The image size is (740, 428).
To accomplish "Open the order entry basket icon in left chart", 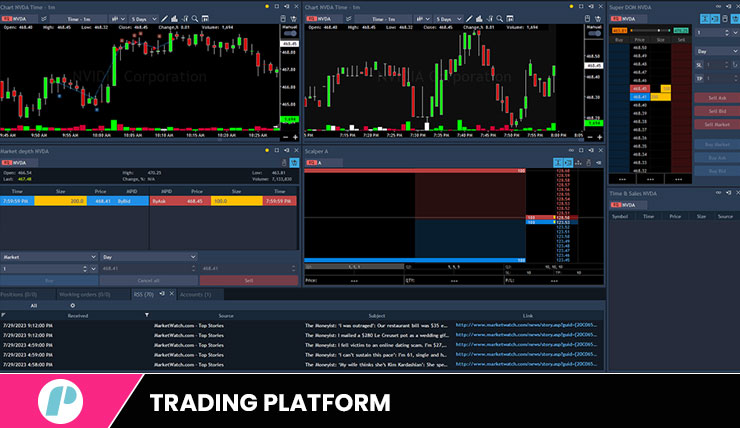I will pos(294,19).
